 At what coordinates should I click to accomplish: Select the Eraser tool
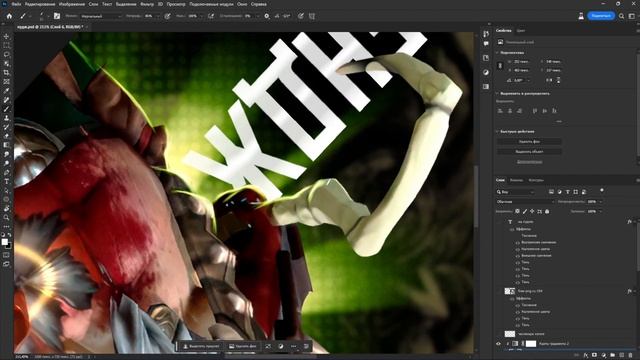coord(6,136)
